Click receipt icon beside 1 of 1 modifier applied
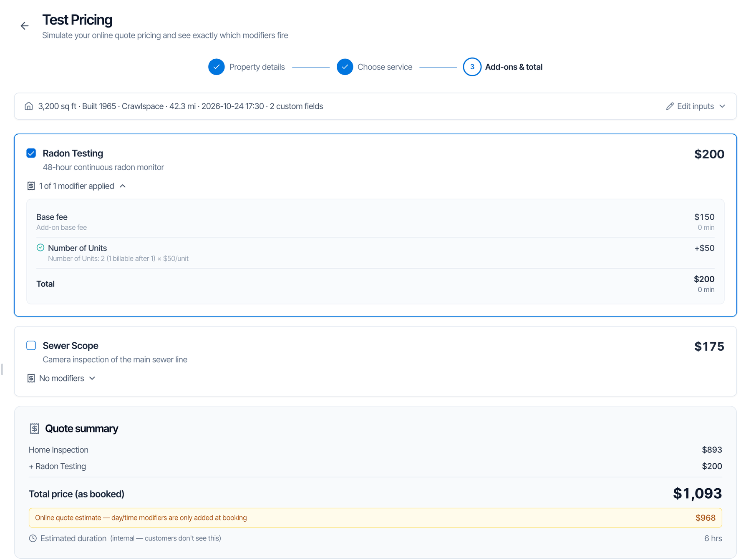The height and width of the screenshot is (560, 751). pos(31,186)
